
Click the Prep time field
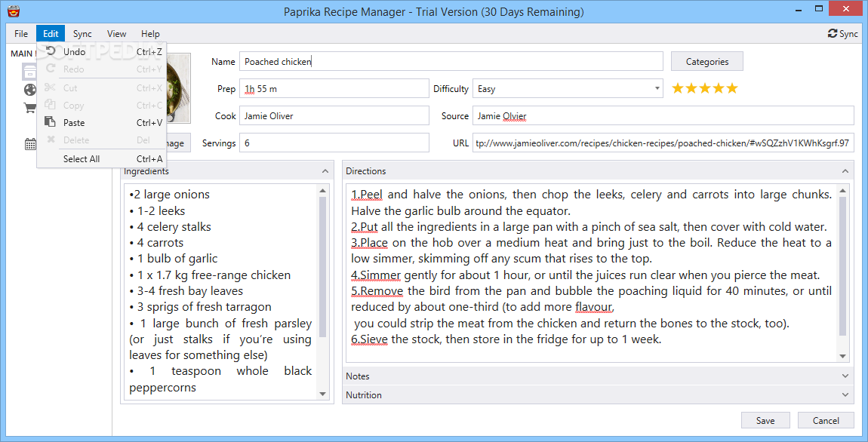click(334, 88)
